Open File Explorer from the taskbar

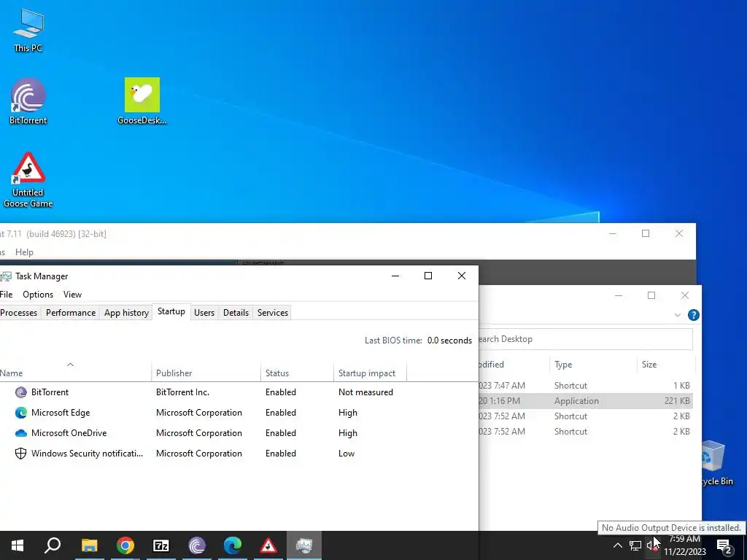pyautogui.click(x=89, y=545)
